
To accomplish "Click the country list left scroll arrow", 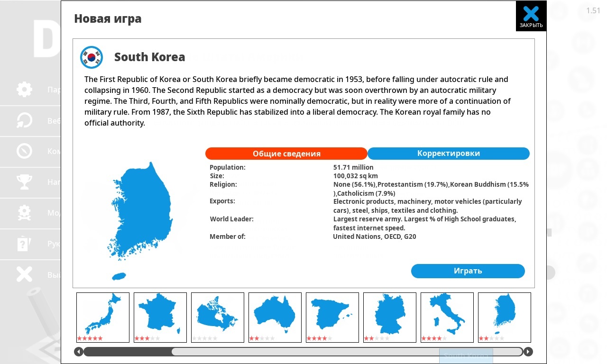I will coord(79,352).
